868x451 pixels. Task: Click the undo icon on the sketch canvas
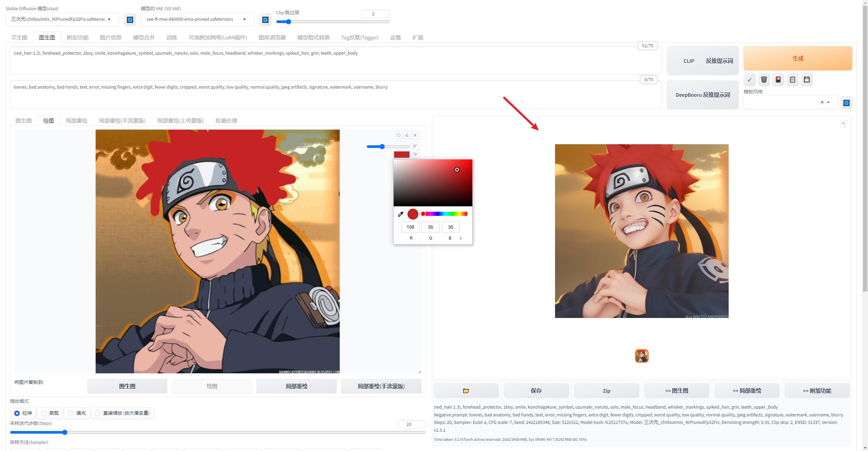click(398, 135)
